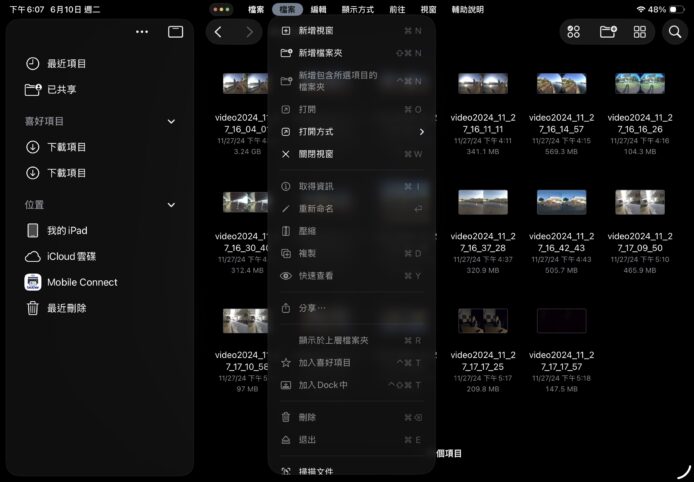
Task: Click the selection circles toolbar icon
Action: point(574,32)
